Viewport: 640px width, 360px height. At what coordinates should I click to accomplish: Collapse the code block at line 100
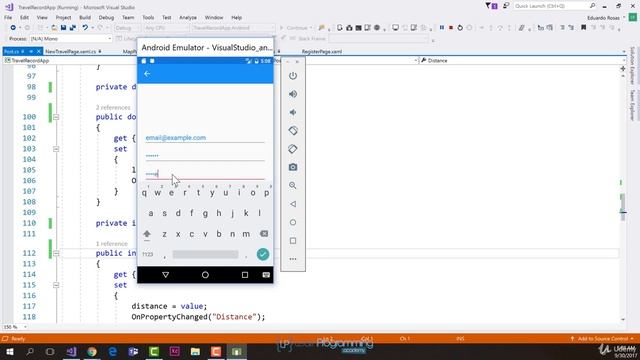[x=56, y=117]
